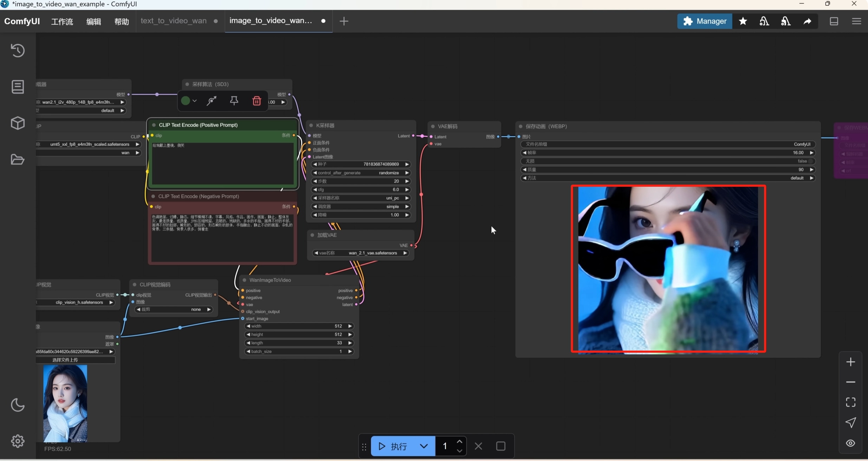Toggle link visibility eye icon
Image resolution: width=868 pixels, height=461 pixels.
pyautogui.click(x=850, y=443)
